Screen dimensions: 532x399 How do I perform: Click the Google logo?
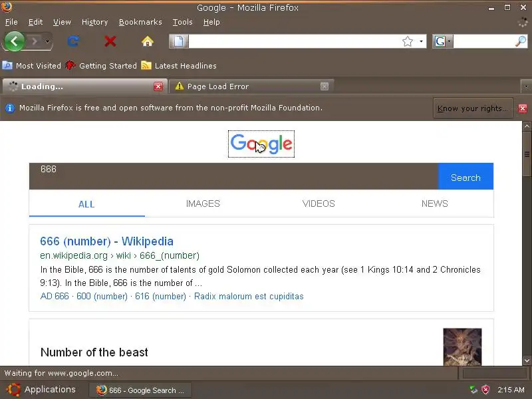[261, 144]
